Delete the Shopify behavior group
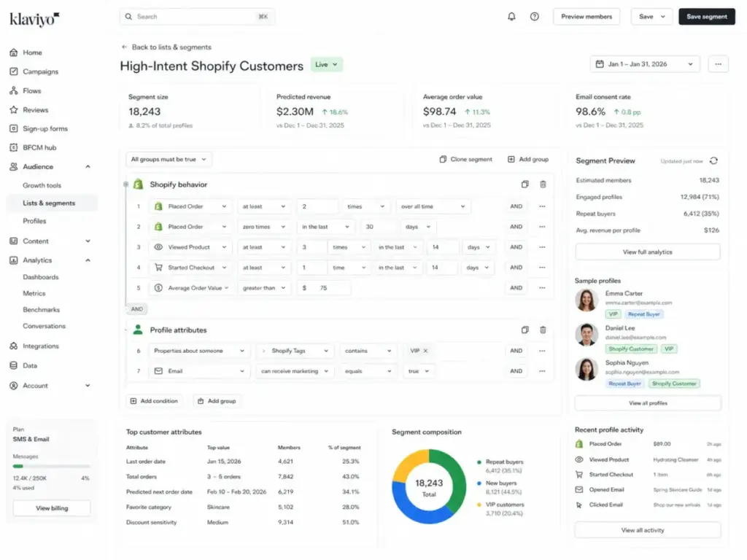This screenshot has height=560, width=747. pos(543,184)
